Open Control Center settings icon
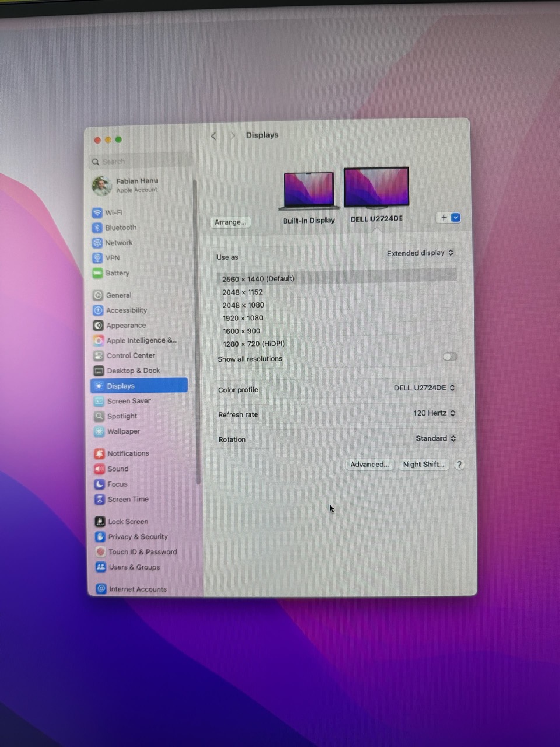The width and height of the screenshot is (560, 747). 99,355
